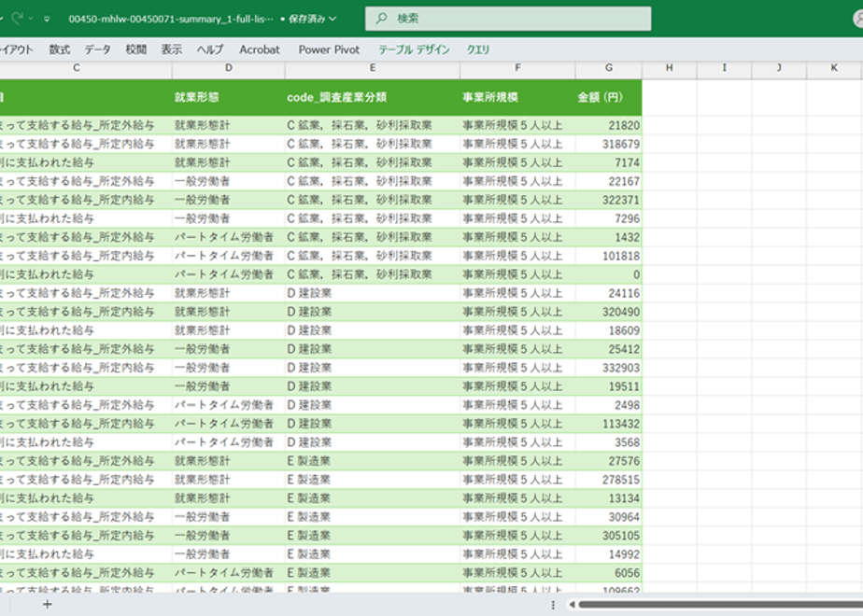This screenshot has width=863, height=616.
Task: Switch to the 表示 tab
Action: (172, 49)
